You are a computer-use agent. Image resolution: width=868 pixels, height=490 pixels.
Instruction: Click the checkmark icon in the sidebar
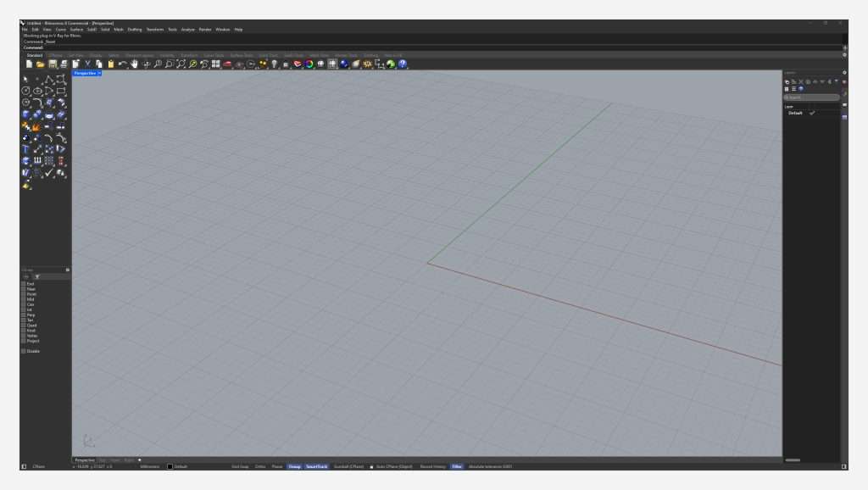click(x=48, y=173)
